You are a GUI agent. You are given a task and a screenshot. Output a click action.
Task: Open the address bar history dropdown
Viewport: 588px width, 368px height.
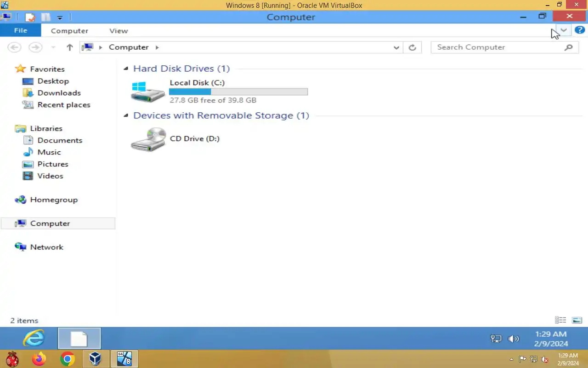coord(396,47)
